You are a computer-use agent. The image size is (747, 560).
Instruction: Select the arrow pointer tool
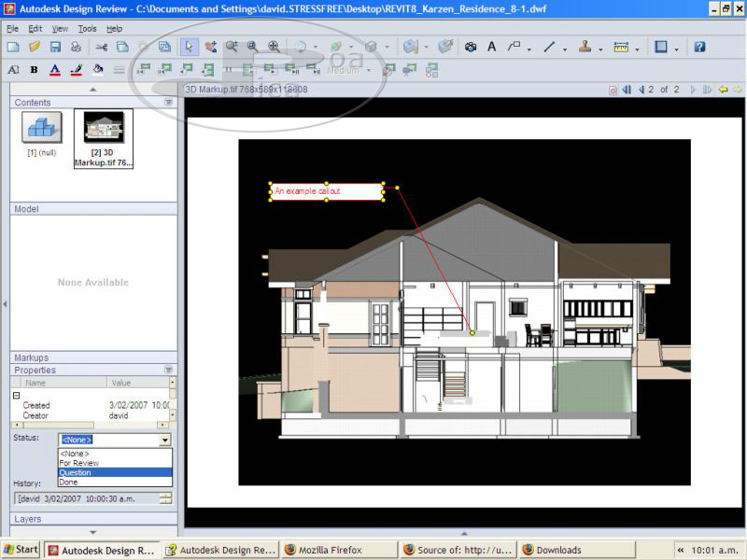[x=189, y=47]
